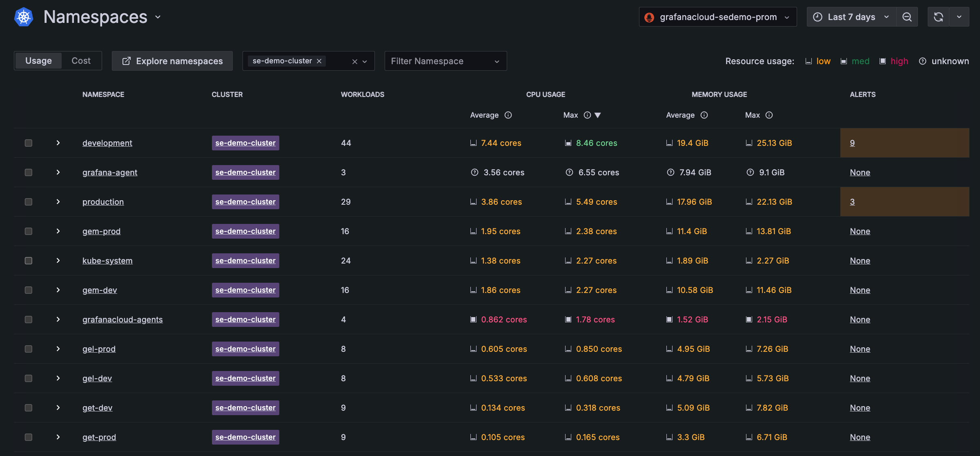The height and width of the screenshot is (456, 980).
Task: Switch to the Cost tab
Action: [81, 61]
